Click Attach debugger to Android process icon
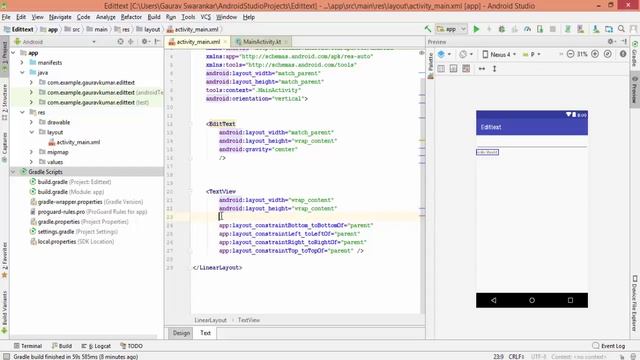The height and width of the screenshot is (360, 640). [x=540, y=29]
